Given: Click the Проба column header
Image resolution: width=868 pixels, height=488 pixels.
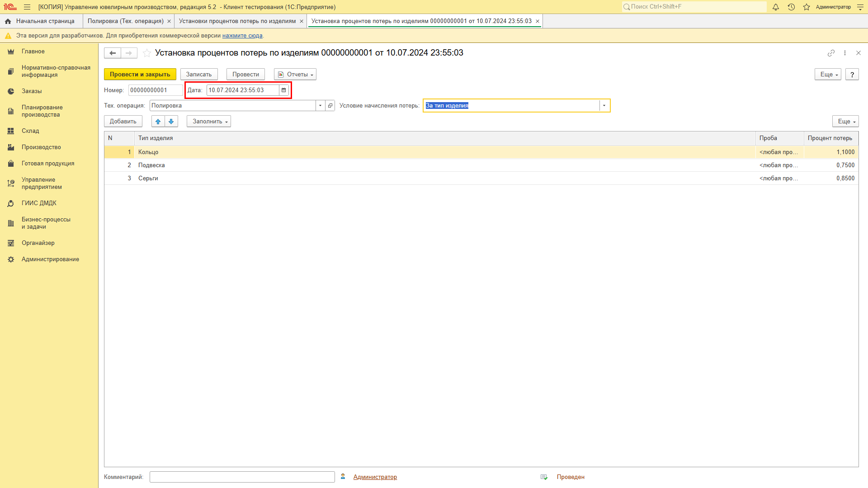Looking at the screenshot, I should tap(779, 138).
